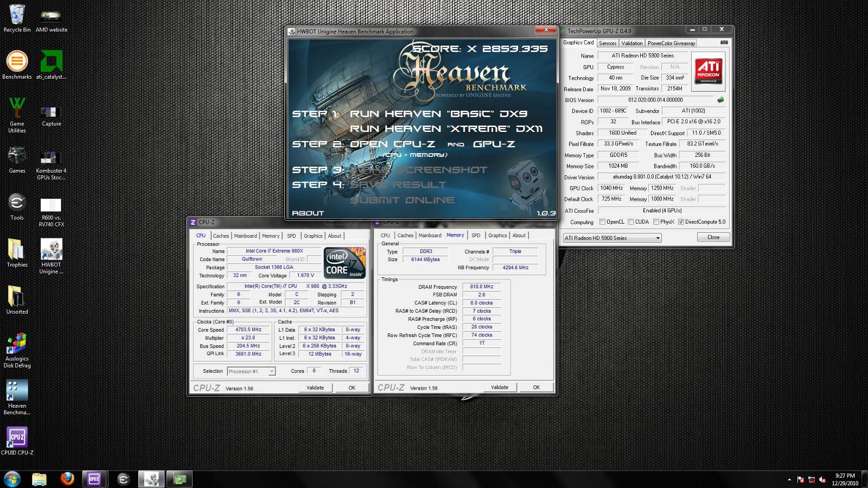
Task: Select Kombuster 4 GPUs Stock icon
Action: tap(52, 165)
